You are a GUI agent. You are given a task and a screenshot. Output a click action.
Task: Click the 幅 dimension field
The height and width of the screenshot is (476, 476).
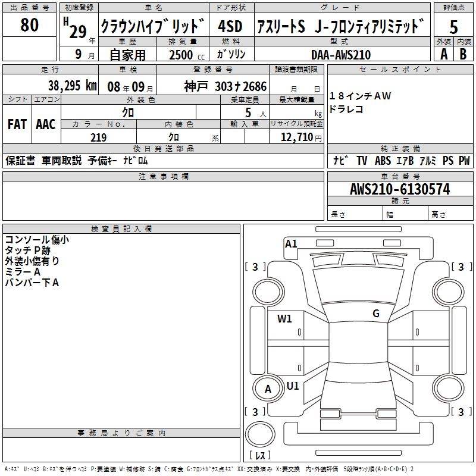[x=406, y=213]
